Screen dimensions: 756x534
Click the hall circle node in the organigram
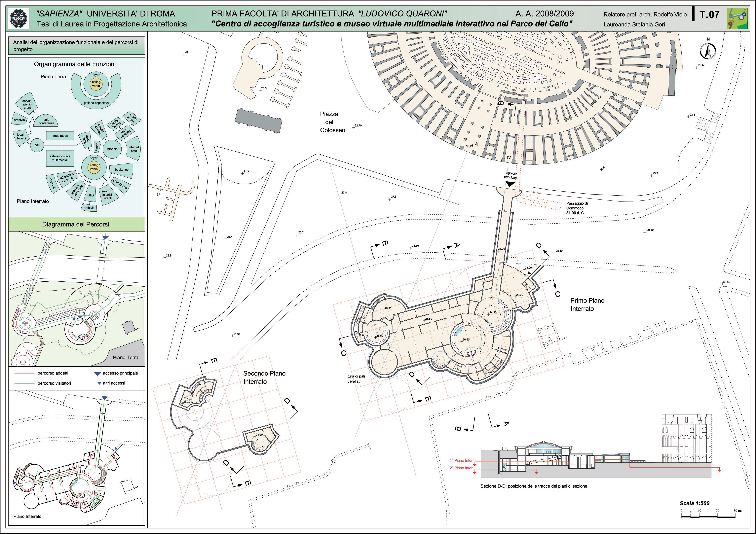[x=37, y=145]
